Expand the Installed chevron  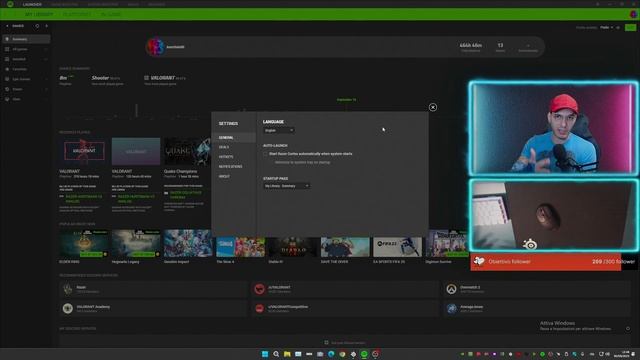(46, 59)
